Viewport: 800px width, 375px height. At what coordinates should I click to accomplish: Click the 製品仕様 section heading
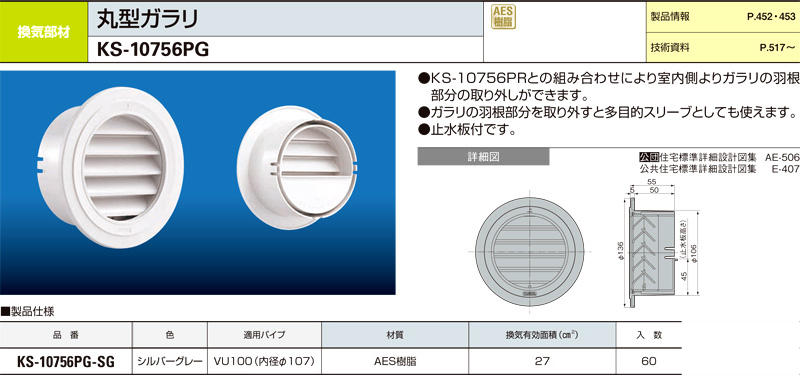pos(28,311)
